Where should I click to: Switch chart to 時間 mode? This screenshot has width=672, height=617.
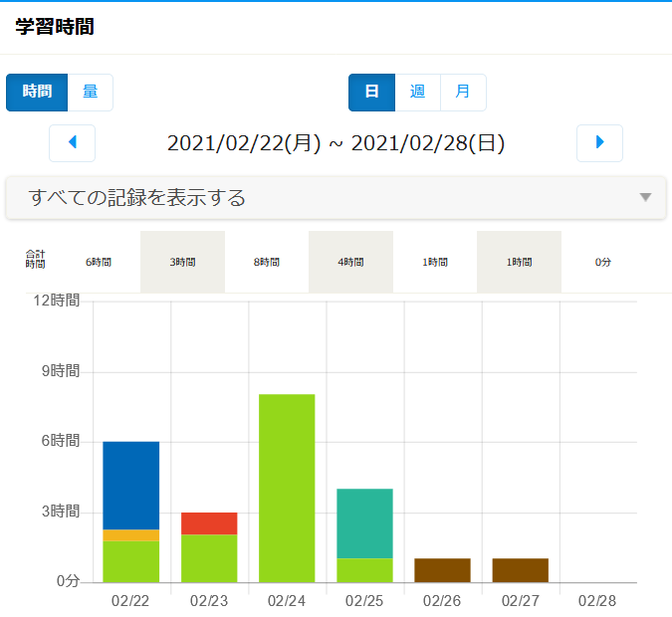pyautogui.click(x=37, y=92)
